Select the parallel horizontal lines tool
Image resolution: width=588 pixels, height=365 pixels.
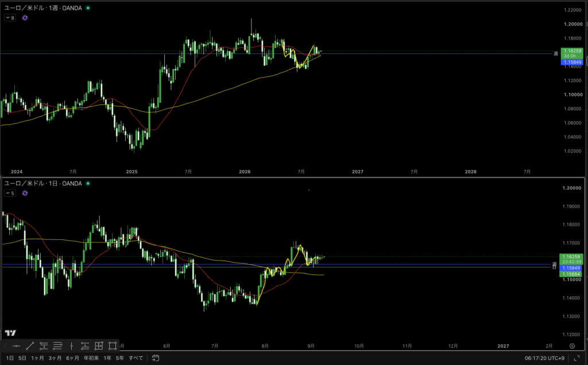(x=57, y=346)
